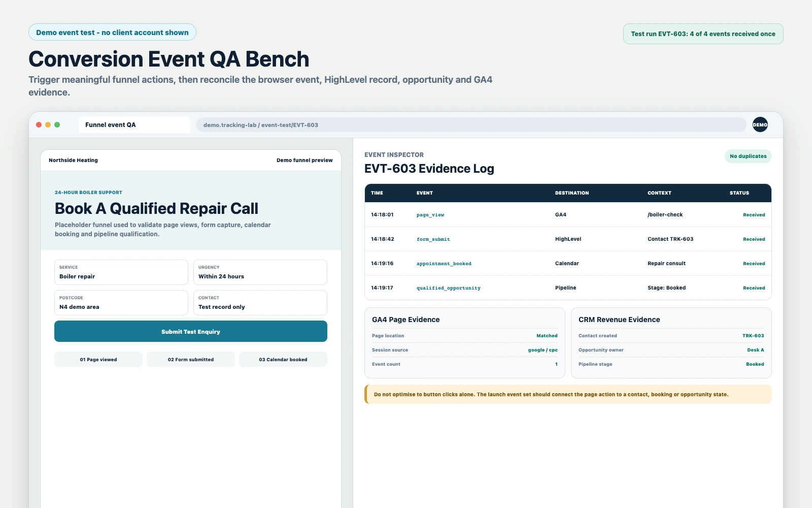Click the EVENT column header
This screenshot has height=508, width=812.
click(425, 193)
